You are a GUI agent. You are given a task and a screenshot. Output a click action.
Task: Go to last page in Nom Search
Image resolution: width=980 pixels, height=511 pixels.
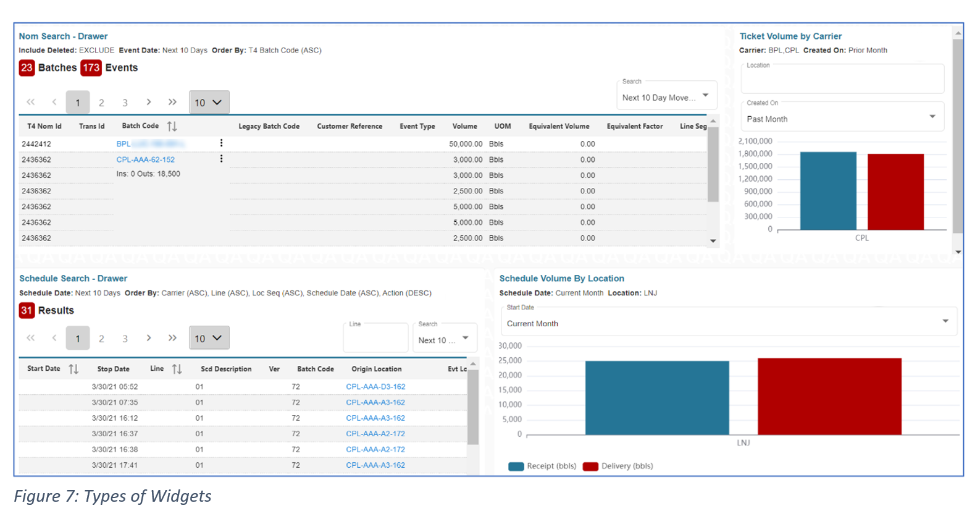(x=172, y=102)
